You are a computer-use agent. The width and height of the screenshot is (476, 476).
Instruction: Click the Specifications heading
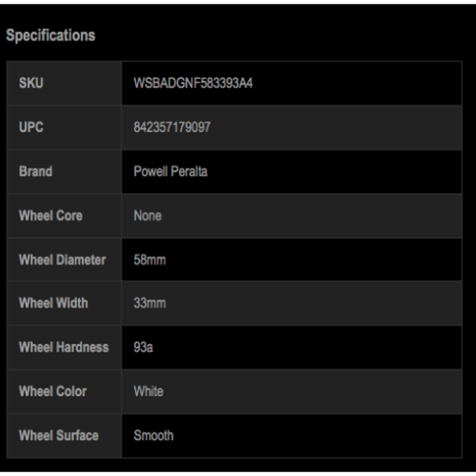pyautogui.click(x=51, y=35)
